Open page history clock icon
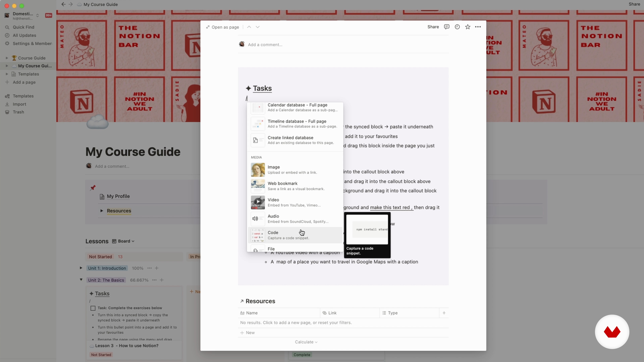 point(457,27)
